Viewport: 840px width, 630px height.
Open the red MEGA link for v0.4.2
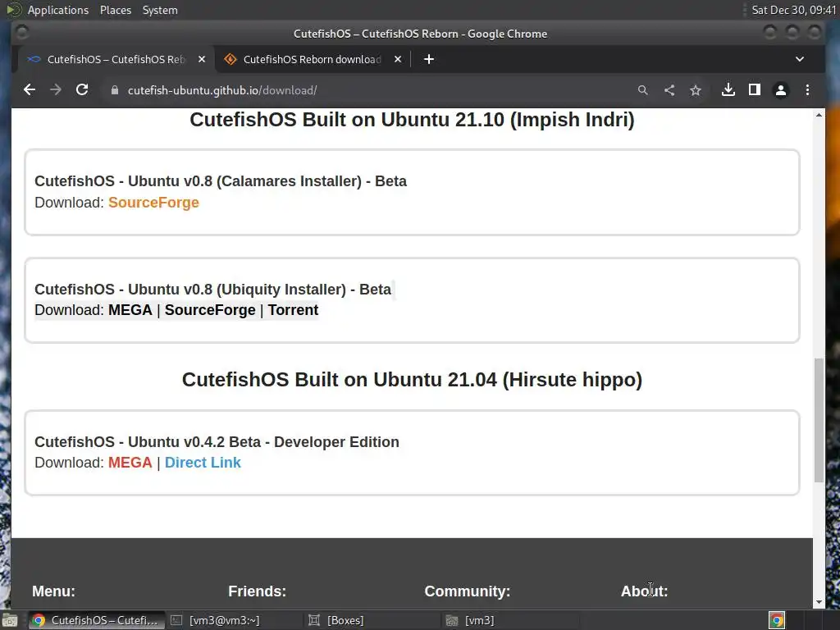(x=130, y=463)
